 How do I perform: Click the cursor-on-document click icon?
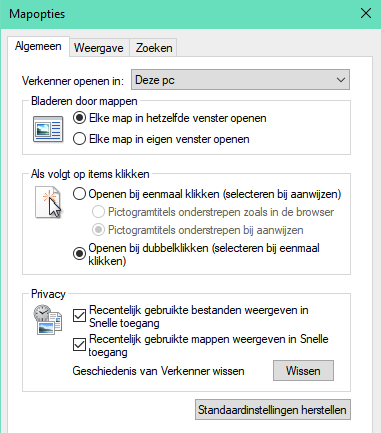tap(49, 203)
